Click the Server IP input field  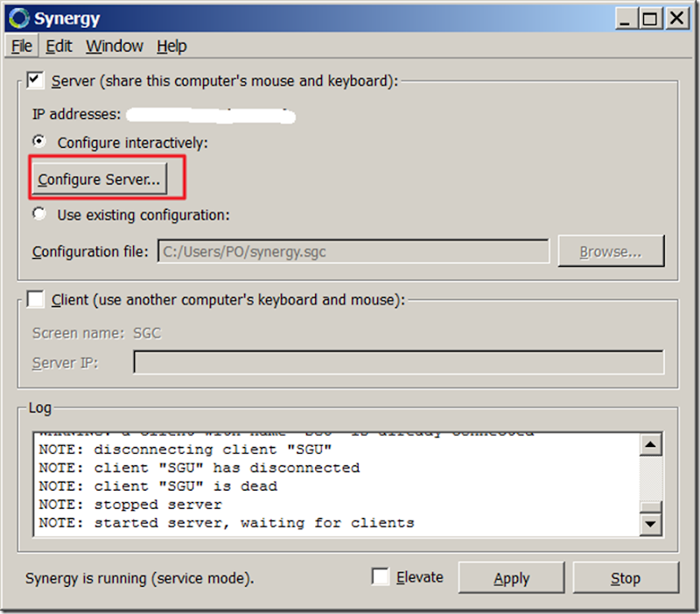click(399, 362)
